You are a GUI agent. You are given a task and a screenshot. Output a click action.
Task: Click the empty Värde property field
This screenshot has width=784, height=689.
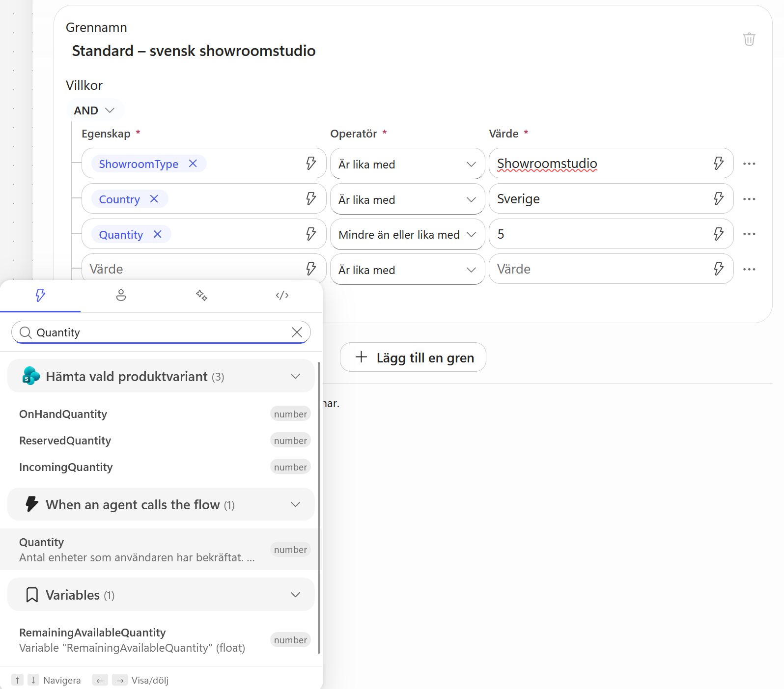click(x=194, y=268)
